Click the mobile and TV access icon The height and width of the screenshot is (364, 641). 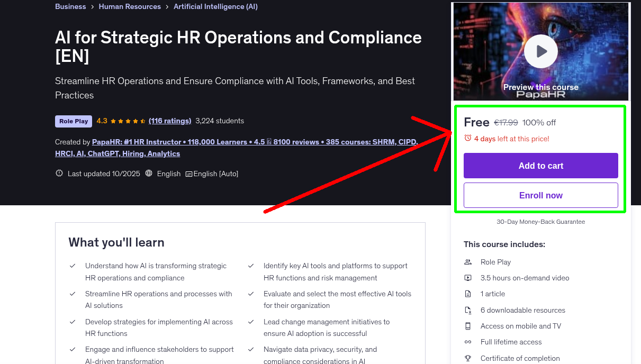pos(468,326)
